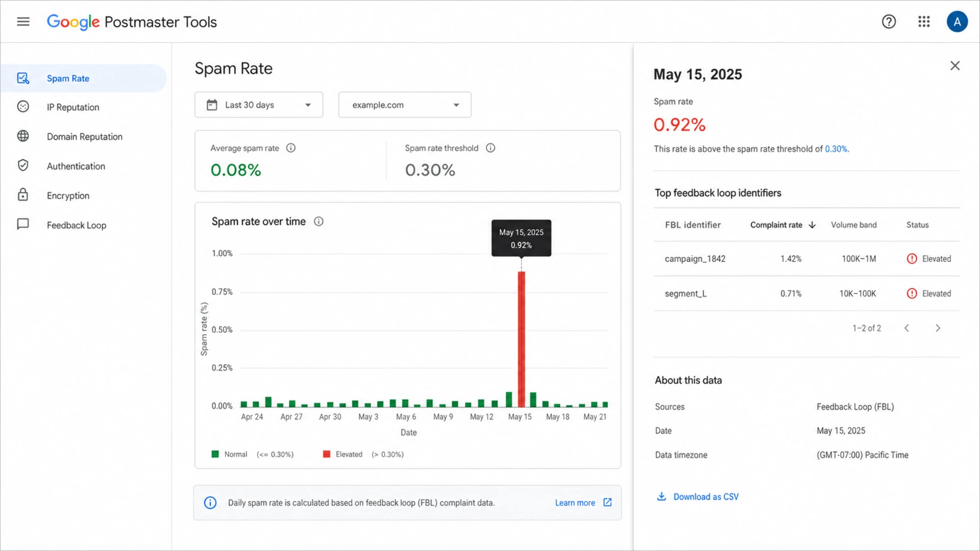Viewport: 980px width, 551px height.
Task: Click the May 12 axis date label
Action: [481, 417]
